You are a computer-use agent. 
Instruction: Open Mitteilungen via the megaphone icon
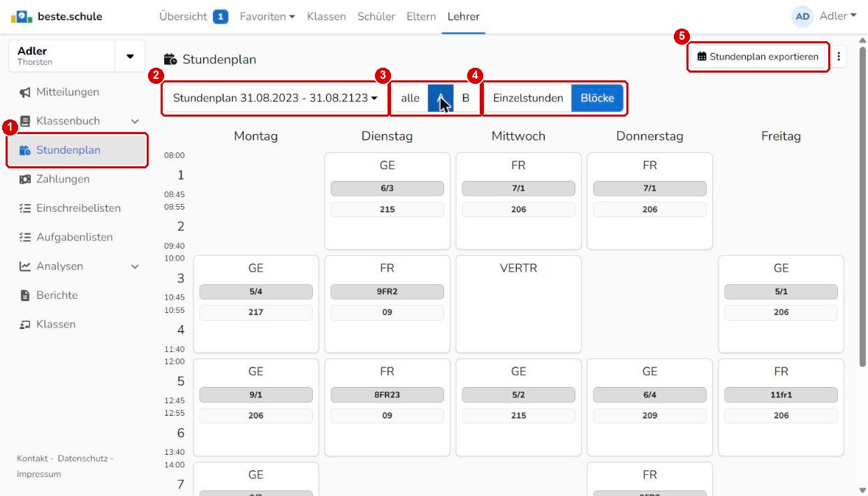pos(25,92)
